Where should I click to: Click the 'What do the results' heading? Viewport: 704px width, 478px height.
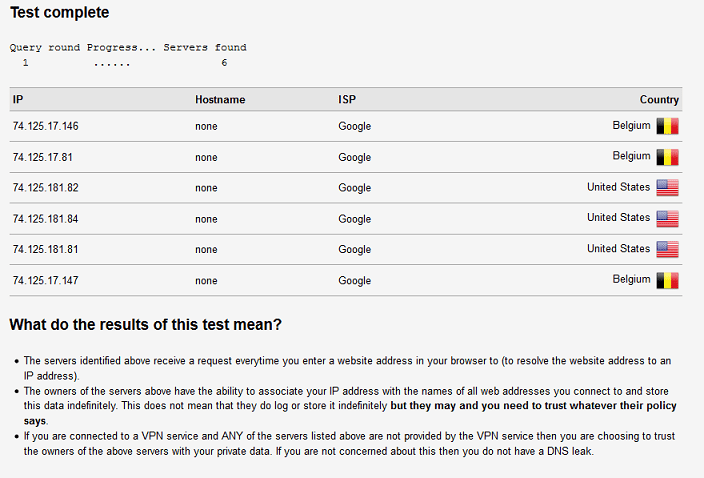[x=145, y=325]
